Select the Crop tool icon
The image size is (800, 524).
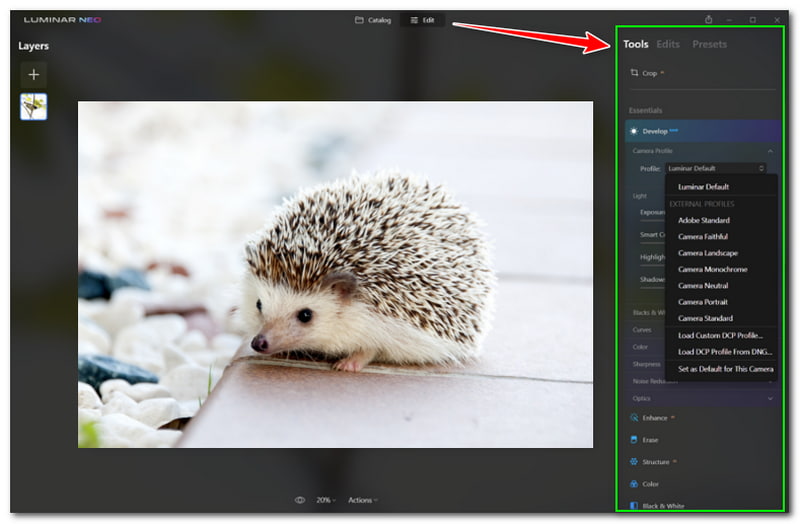click(x=634, y=73)
